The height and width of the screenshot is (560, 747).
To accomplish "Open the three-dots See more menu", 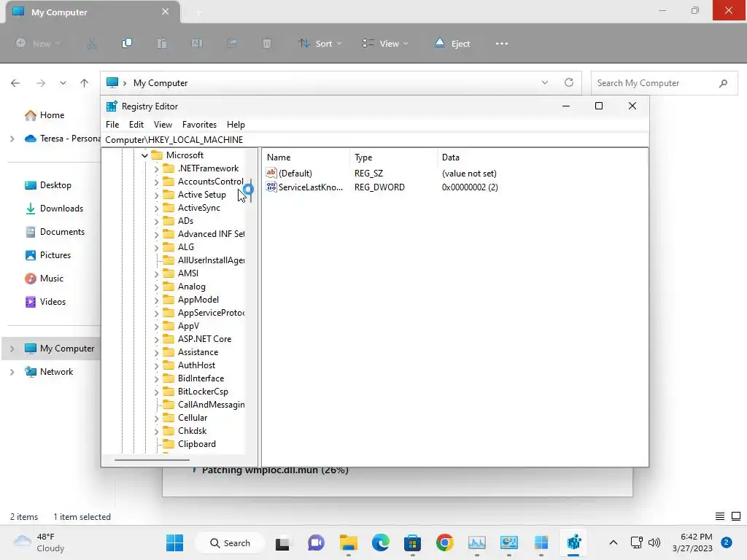I will click(502, 43).
